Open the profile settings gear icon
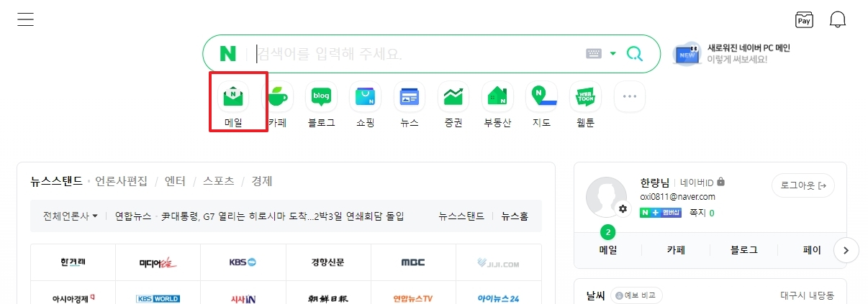868x304 pixels. (623, 209)
